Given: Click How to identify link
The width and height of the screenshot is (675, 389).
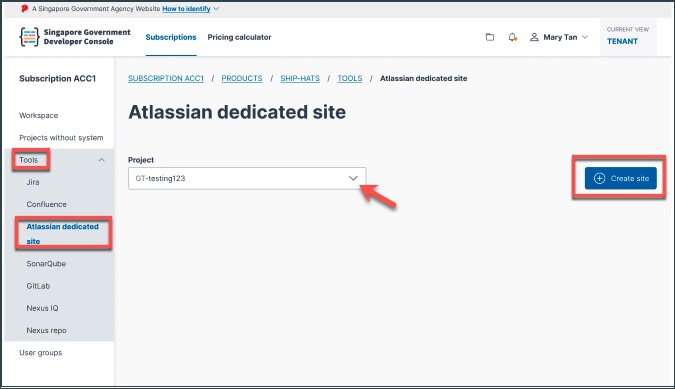Looking at the screenshot, I should point(186,9).
